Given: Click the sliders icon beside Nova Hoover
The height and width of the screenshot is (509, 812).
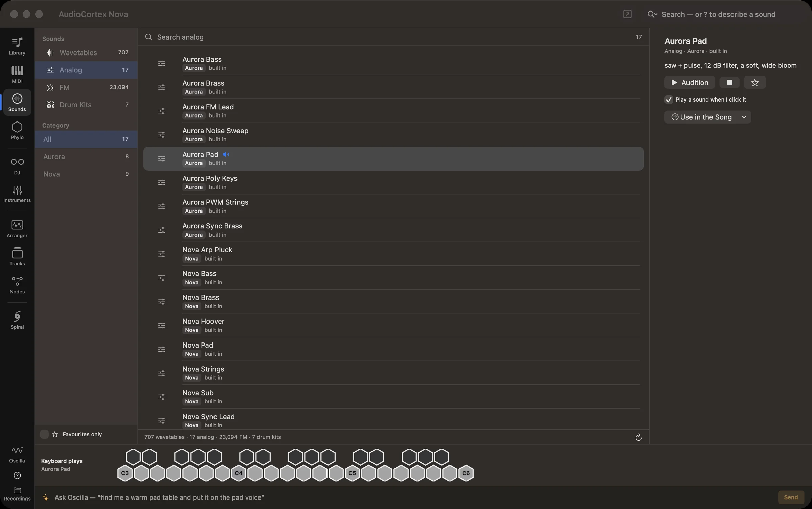Looking at the screenshot, I should coord(162,325).
